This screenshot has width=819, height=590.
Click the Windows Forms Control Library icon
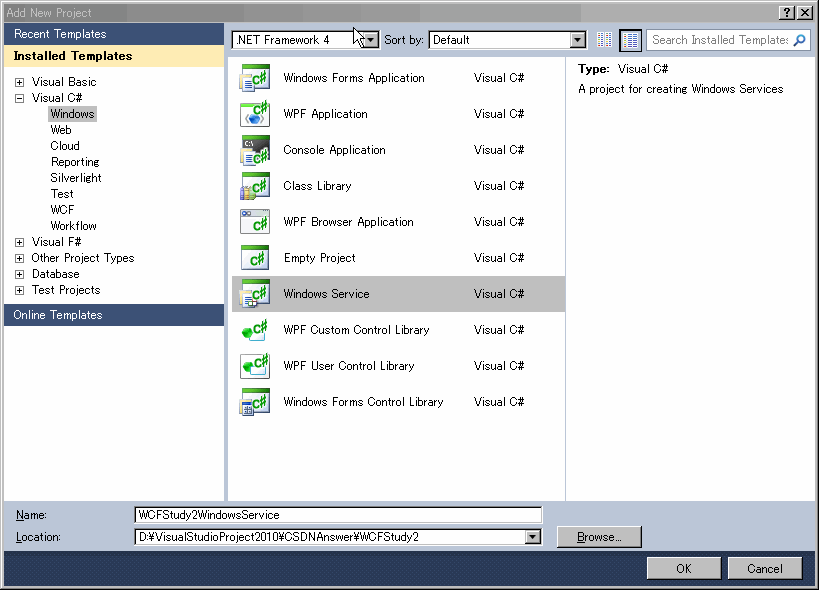pyautogui.click(x=254, y=402)
